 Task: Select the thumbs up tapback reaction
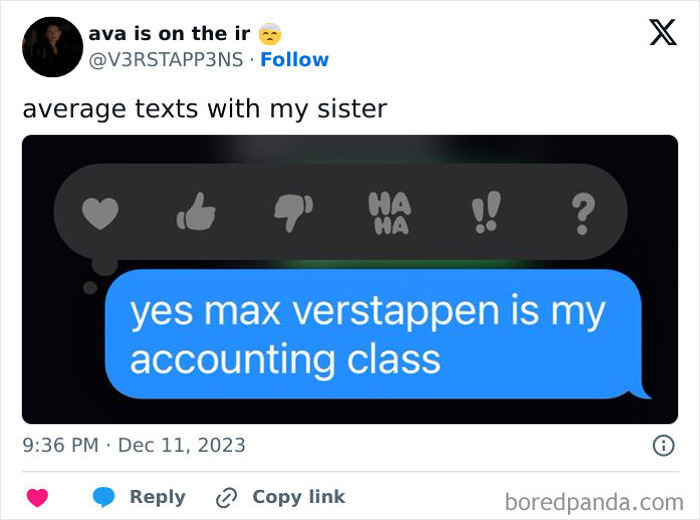pyautogui.click(x=196, y=212)
